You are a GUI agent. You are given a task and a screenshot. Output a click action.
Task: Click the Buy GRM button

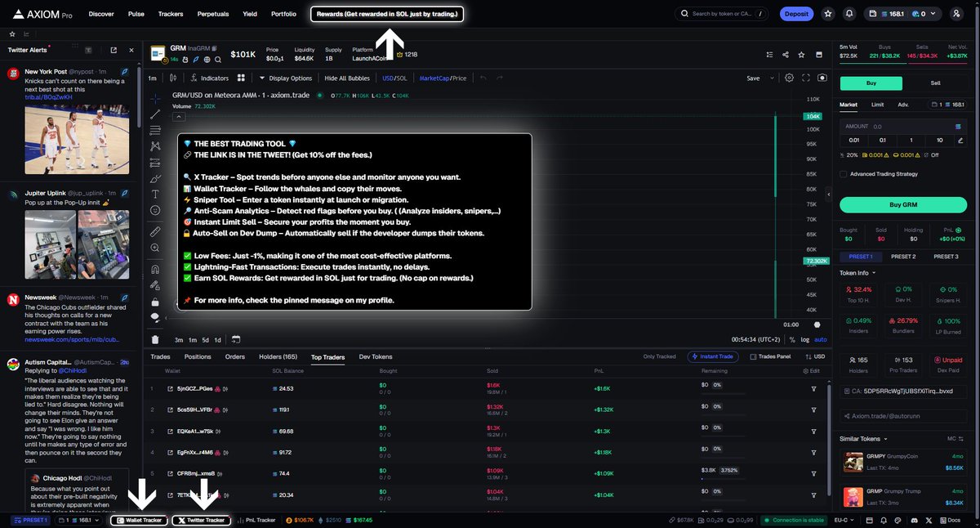click(903, 205)
